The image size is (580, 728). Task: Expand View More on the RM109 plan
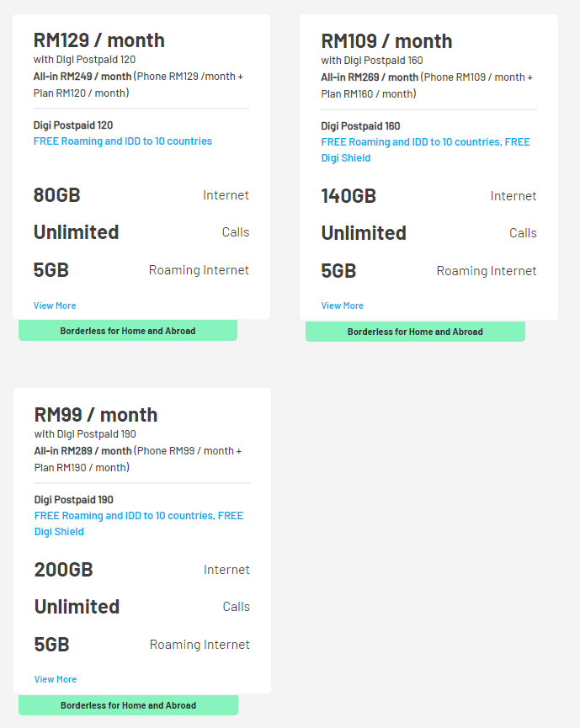[343, 306]
